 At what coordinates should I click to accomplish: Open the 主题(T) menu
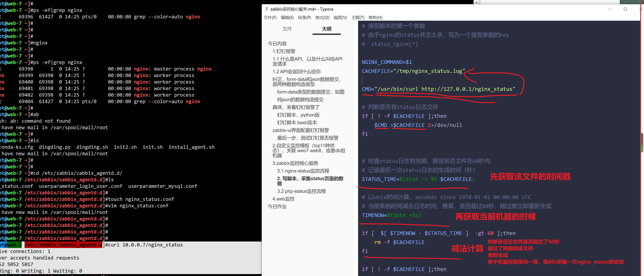tap(358, 17)
